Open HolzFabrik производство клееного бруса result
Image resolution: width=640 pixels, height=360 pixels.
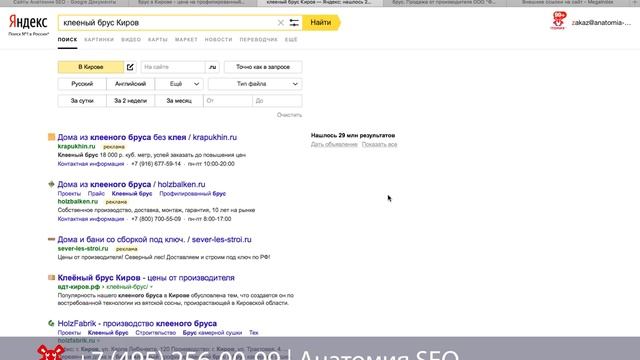(137, 323)
